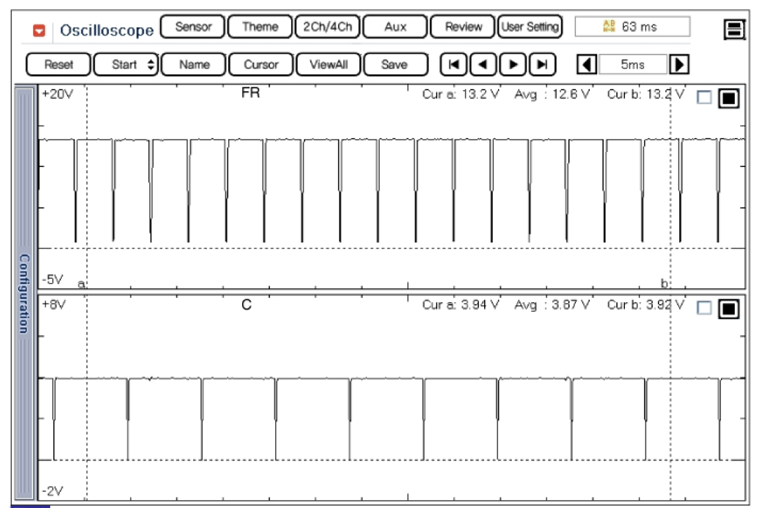Step back one frame with left arrow

click(483, 64)
